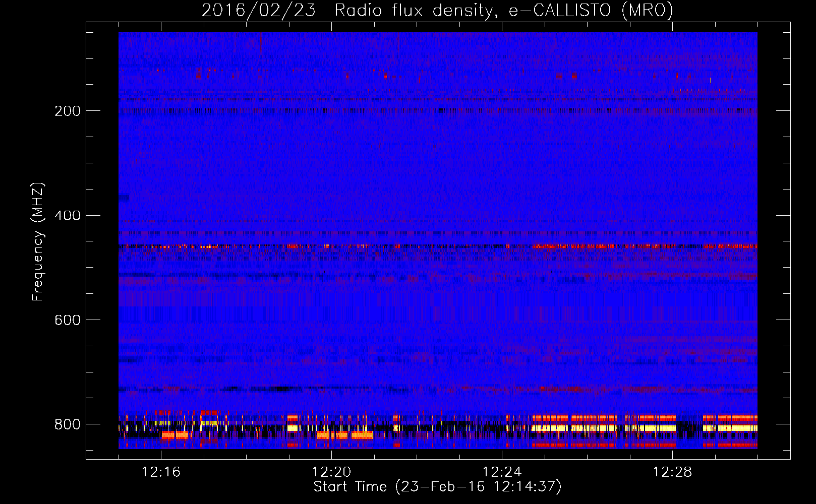
Task: Click the '12:16' time tick label
Action: click(x=161, y=472)
